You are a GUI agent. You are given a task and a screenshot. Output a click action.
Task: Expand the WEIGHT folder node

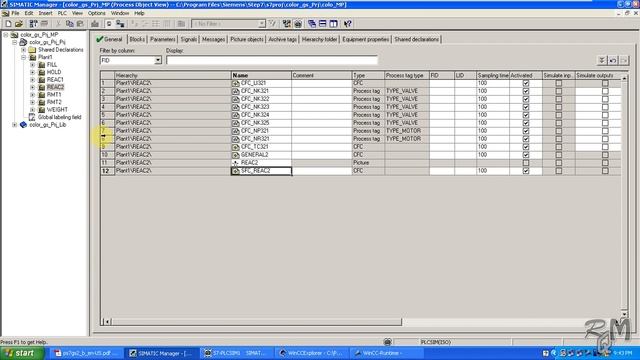coord(33,110)
